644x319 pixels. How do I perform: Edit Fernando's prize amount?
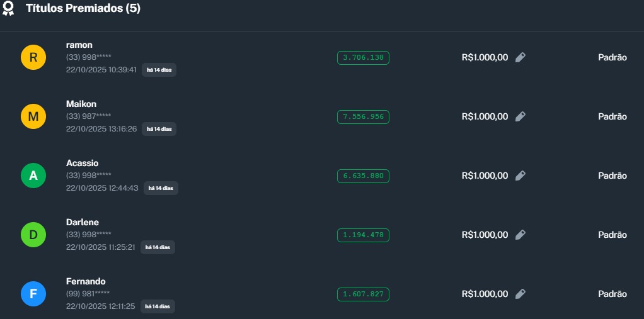pyautogui.click(x=520, y=294)
